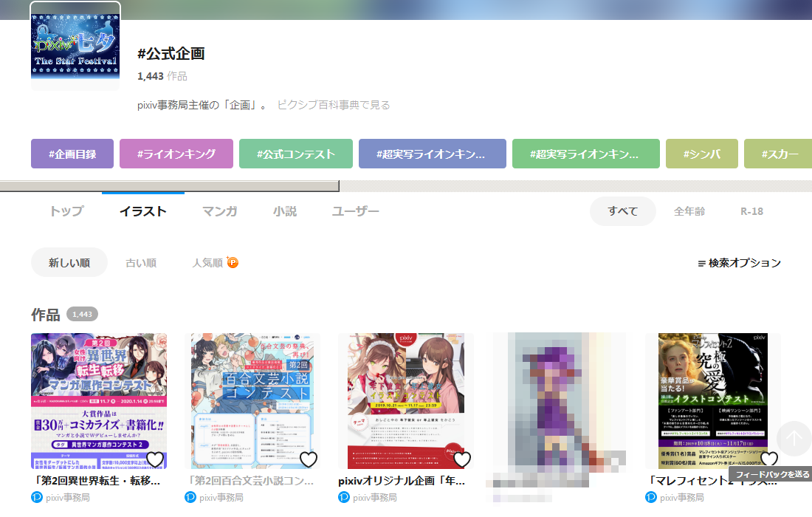Open the #ライオンキング tag
Screen dimensions: 812x517
pos(176,154)
